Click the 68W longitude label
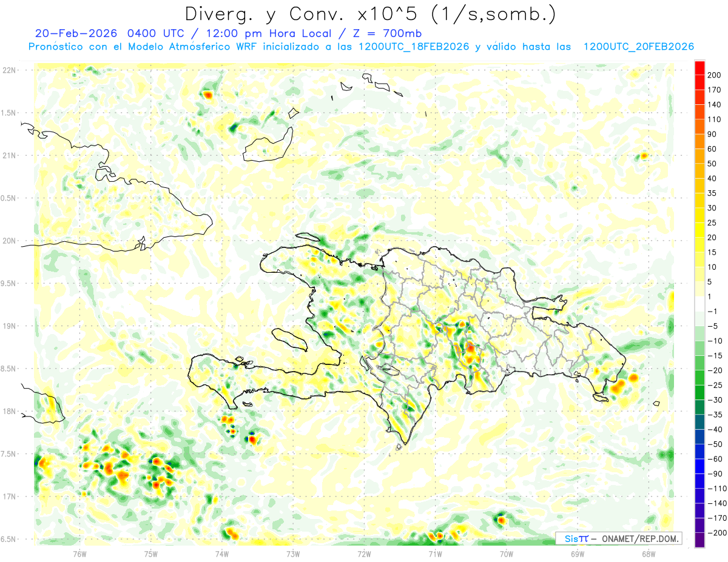 (x=648, y=554)
